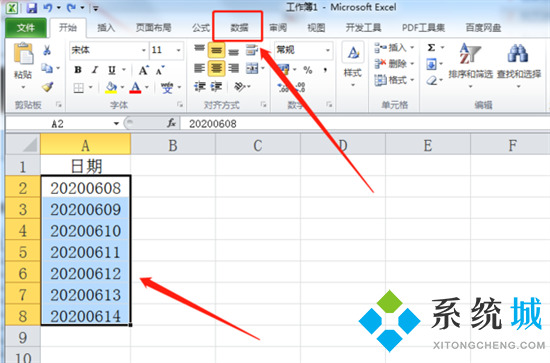Switch to the 数据 Data tab
The height and width of the screenshot is (363, 550).
pyautogui.click(x=239, y=27)
